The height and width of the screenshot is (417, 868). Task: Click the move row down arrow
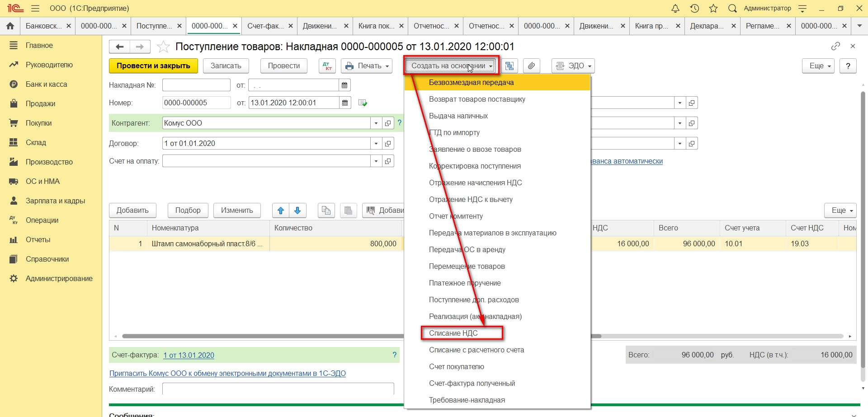(x=297, y=211)
